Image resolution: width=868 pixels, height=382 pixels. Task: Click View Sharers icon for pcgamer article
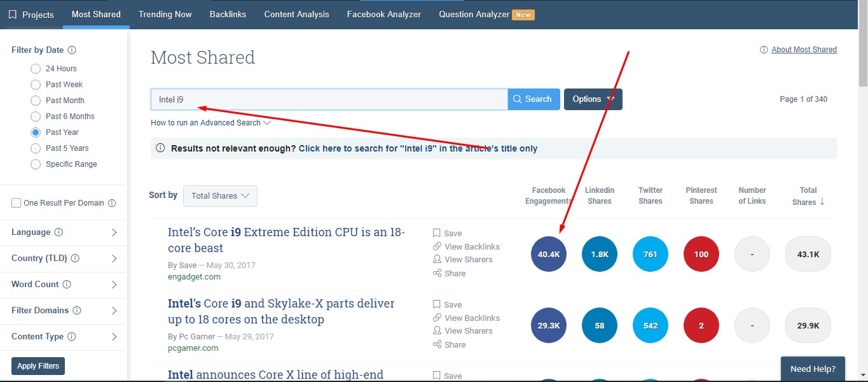click(437, 330)
